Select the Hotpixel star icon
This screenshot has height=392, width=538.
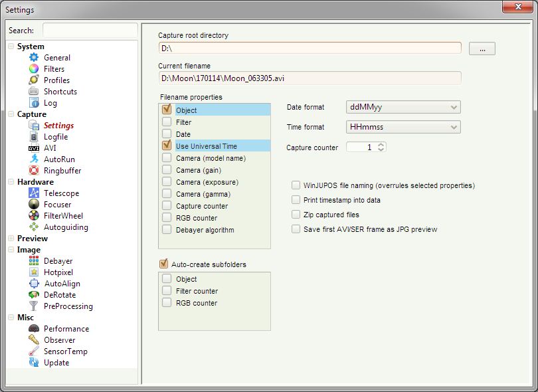pos(34,272)
